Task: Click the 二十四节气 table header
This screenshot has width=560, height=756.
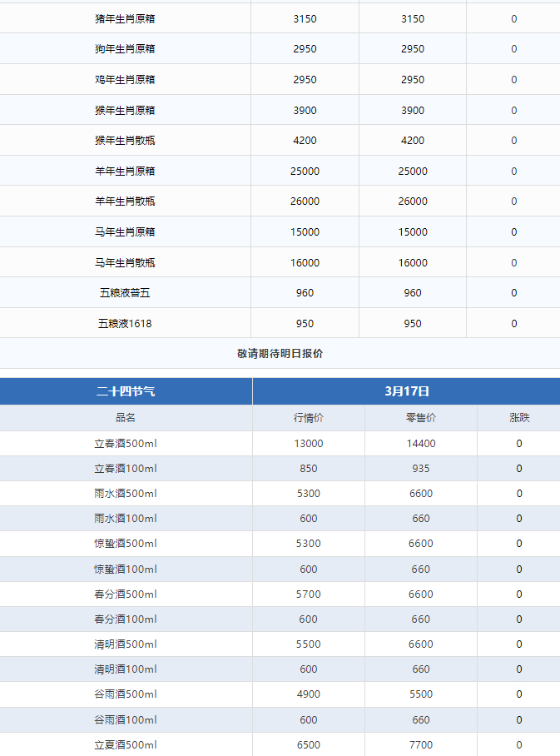Action: (x=126, y=391)
